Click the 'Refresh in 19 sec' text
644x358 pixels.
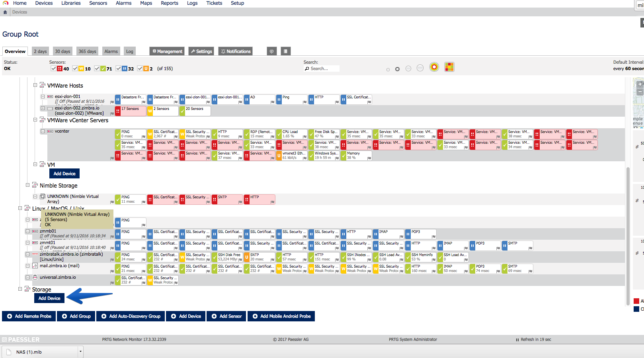click(536, 340)
